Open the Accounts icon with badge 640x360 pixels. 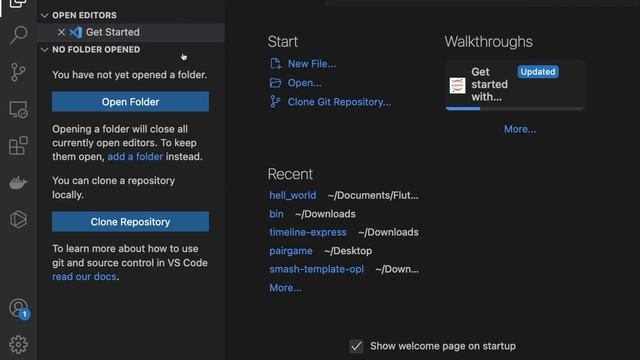point(19,309)
